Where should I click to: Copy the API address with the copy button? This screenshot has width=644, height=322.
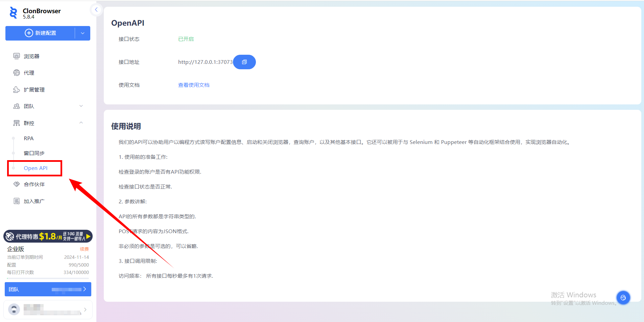pos(244,62)
